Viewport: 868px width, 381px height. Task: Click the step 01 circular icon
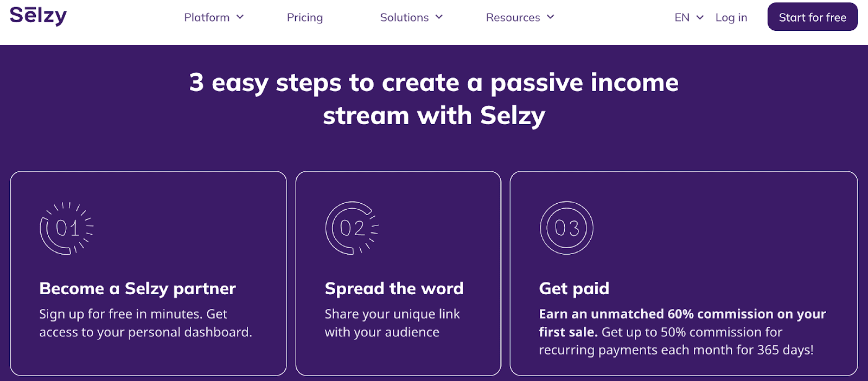click(x=66, y=228)
